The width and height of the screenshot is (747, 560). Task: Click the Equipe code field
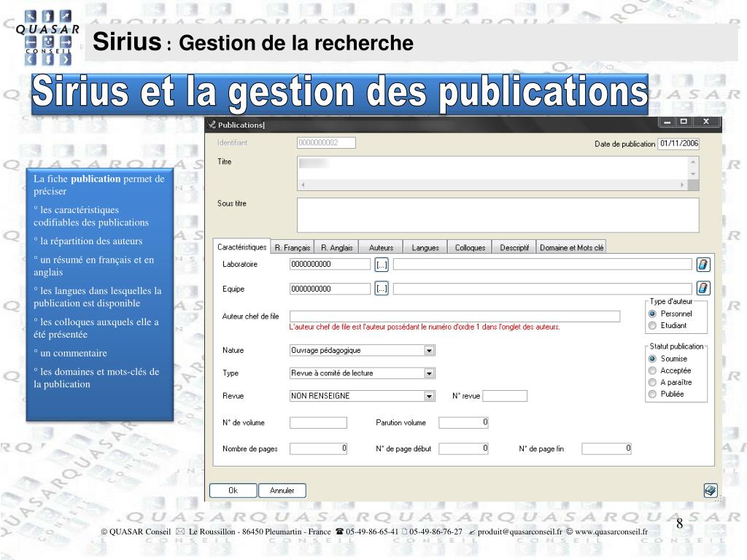pyautogui.click(x=330, y=289)
